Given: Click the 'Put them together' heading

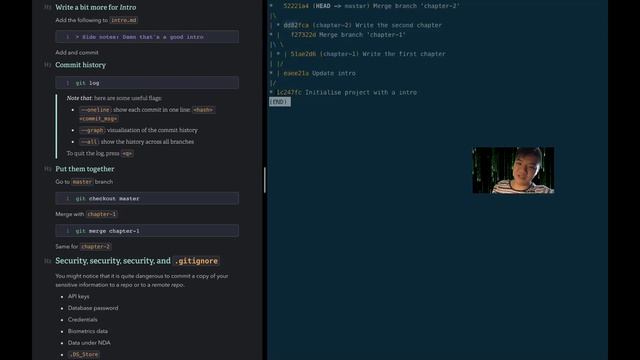Looking at the screenshot, I should pos(84,169).
